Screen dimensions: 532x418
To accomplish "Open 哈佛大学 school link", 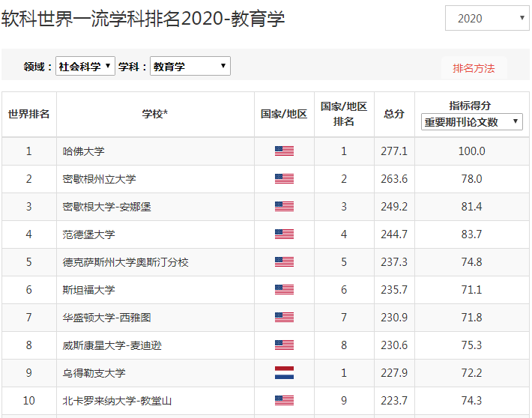I will point(83,151).
